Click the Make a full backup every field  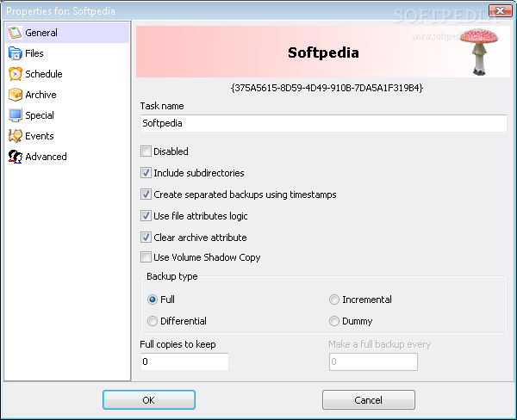pyautogui.click(x=373, y=361)
